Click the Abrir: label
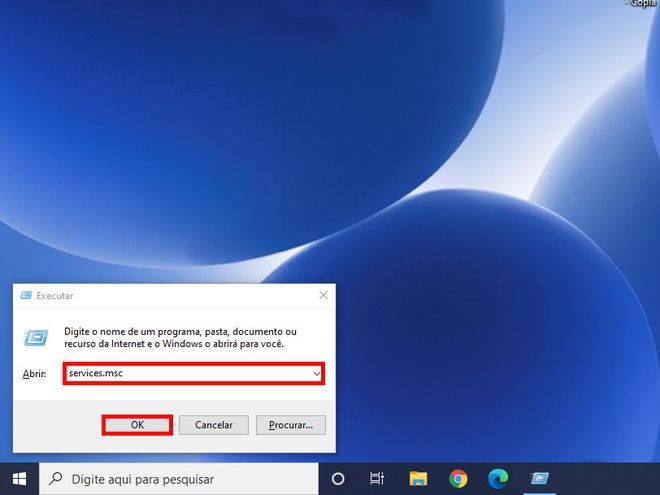660x495 pixels. [x=35, y=373]
